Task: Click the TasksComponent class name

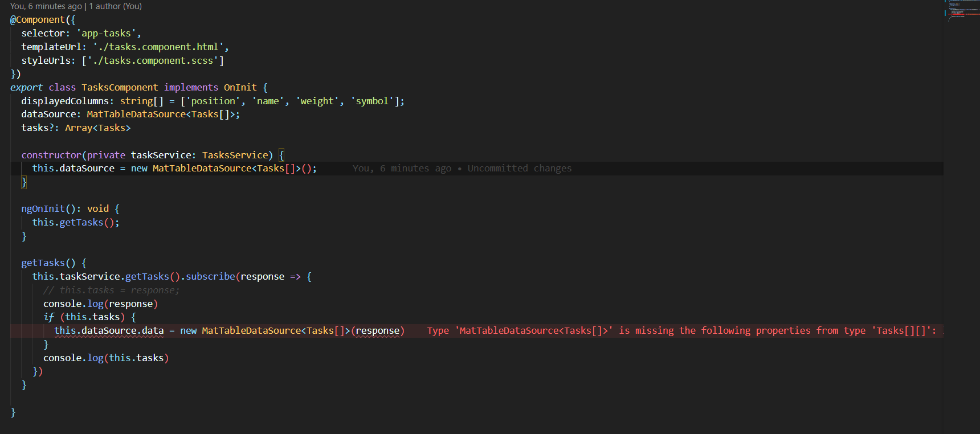Action: click(120, 87)
